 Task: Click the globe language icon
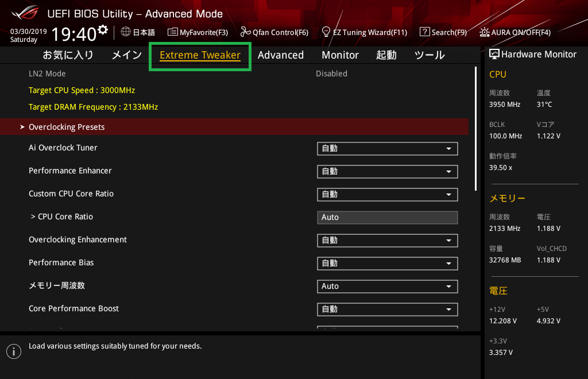126,32
